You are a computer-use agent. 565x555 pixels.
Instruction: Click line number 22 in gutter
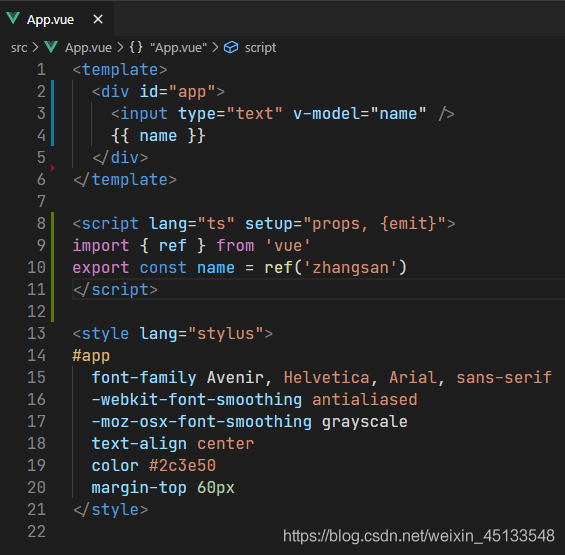[x=36, y=531]
